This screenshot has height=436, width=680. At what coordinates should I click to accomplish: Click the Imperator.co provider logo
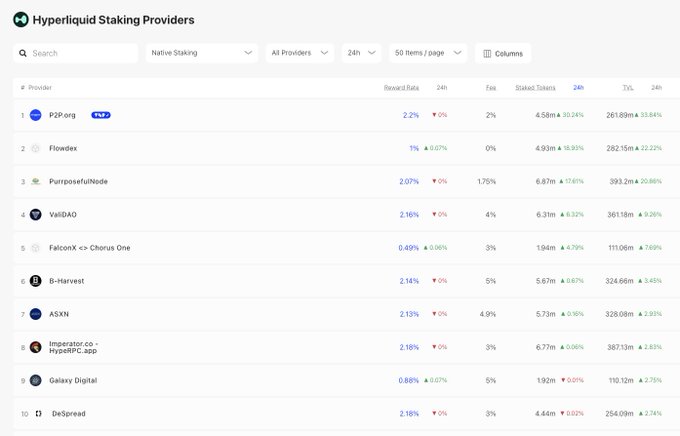(x=35, y=347)
